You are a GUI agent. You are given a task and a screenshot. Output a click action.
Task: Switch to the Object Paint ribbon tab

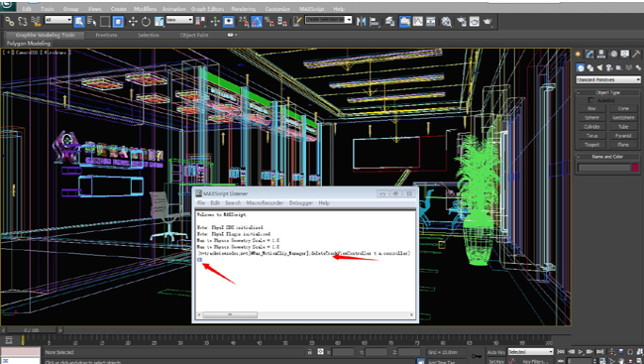[194, 35]
